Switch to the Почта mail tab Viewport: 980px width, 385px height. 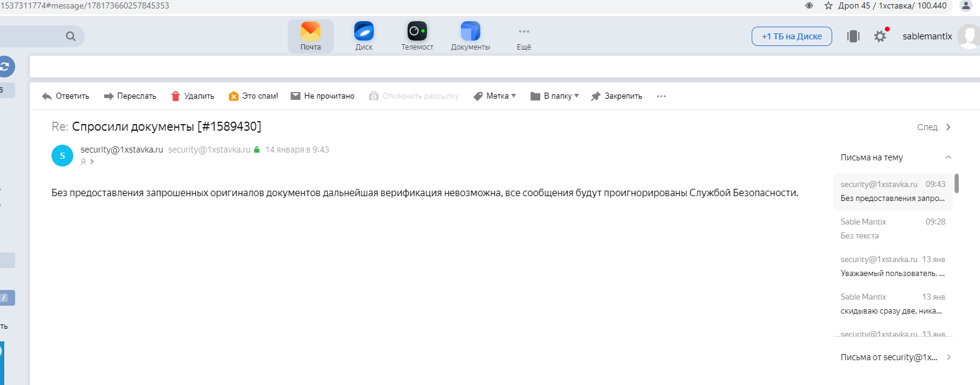311,36
